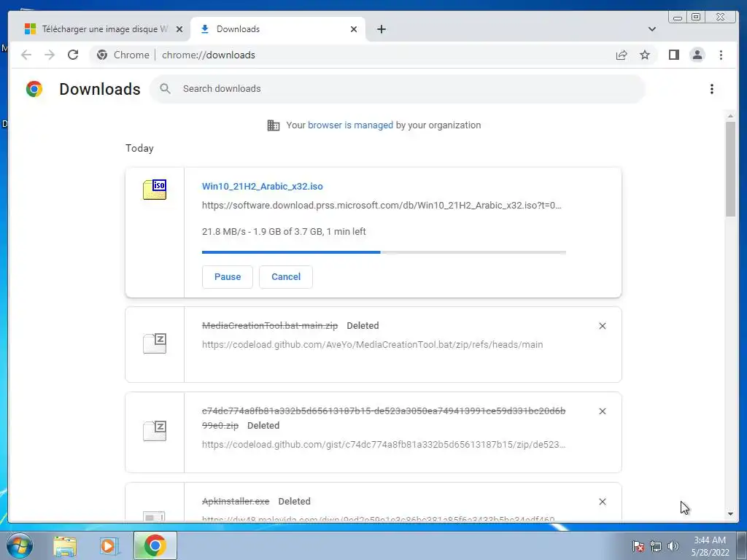Click the taskbar clock 3:44 AM
Image resolution: width=747 pixels, height=560 pixels.
710,540
